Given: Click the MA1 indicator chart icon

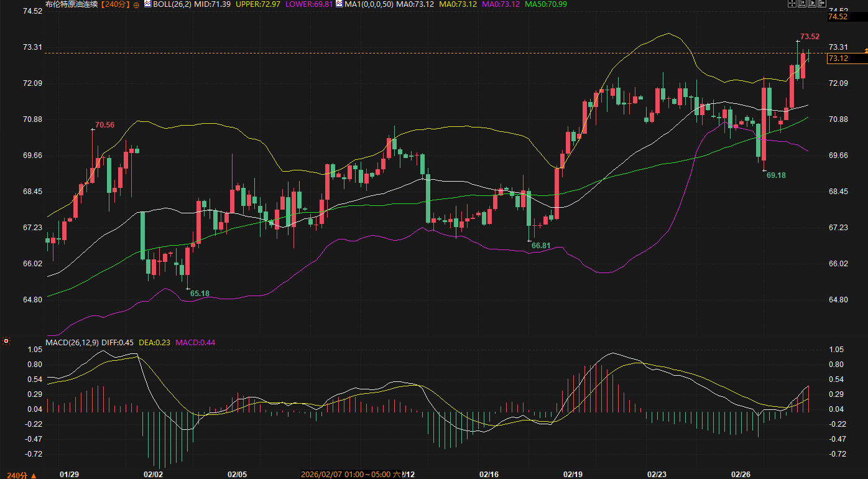Looking at the screenshot, I should click(x=339, y=4).
